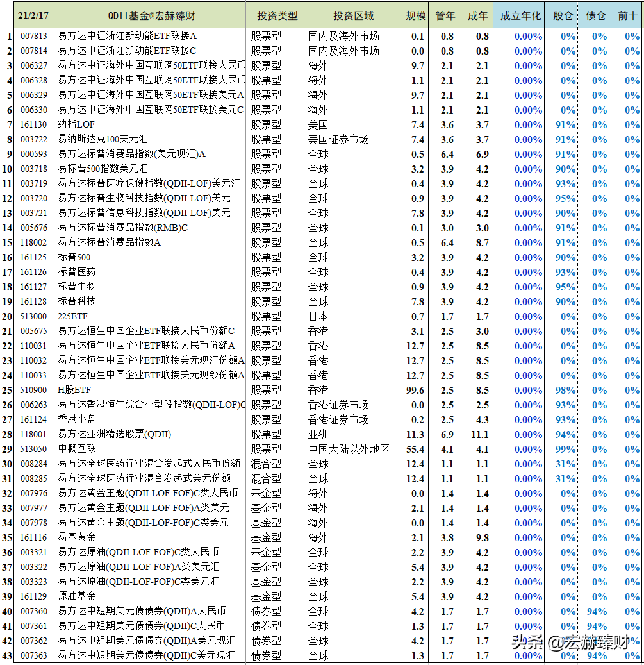The height and width of the screenshot is (665, 644).
Task: Click fund name 易方达中证浙江新动能ETF联接C
Action: [x=127, y=51]
